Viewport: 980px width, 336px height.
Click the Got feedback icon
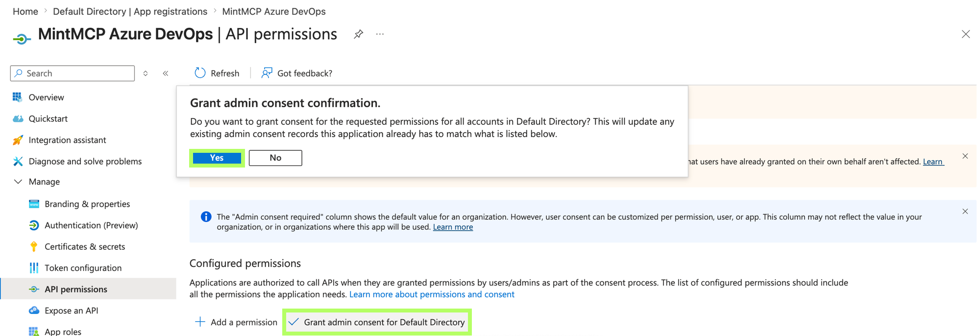point(267,73)
